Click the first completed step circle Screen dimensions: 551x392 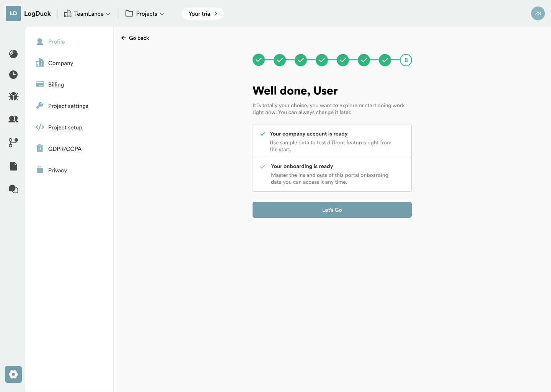tap(259, 60)
